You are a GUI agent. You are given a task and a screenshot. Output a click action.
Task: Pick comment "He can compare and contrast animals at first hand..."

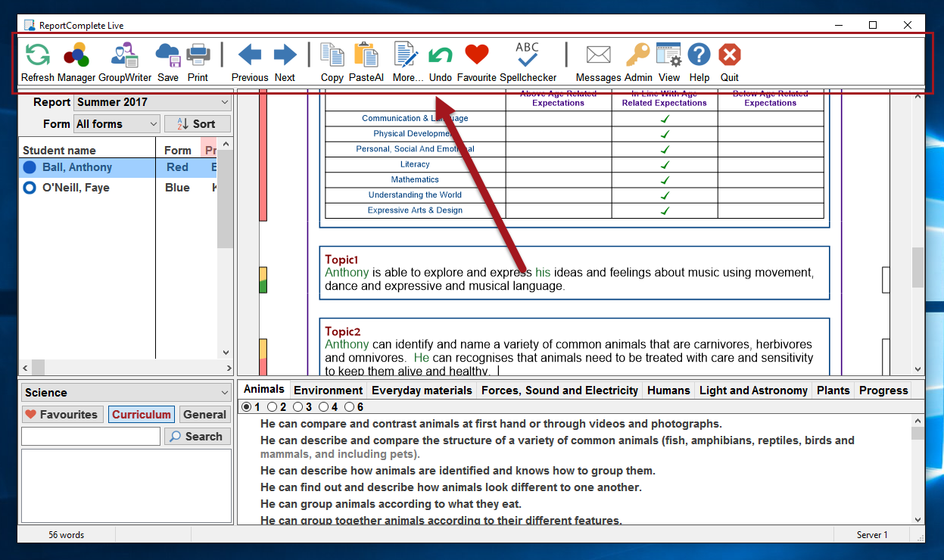[491, 424]
